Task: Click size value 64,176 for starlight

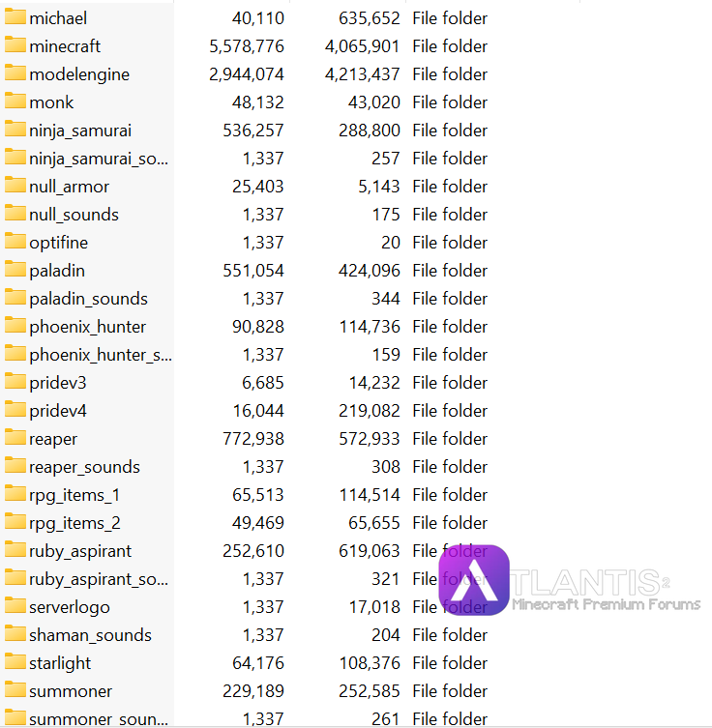Action: [257, 663]
